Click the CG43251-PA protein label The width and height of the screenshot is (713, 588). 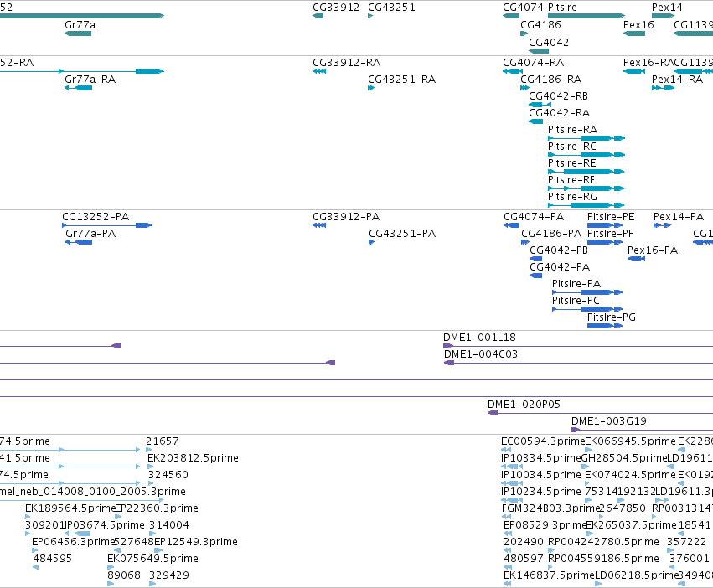tap(402, 234)
